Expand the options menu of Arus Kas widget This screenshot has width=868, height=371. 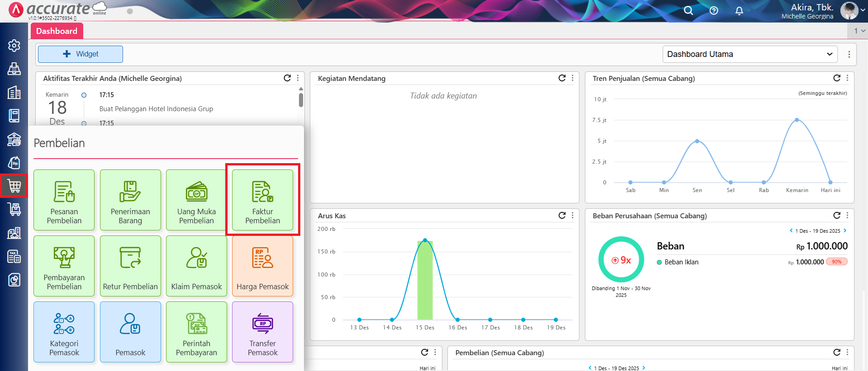tap(573, 216)
